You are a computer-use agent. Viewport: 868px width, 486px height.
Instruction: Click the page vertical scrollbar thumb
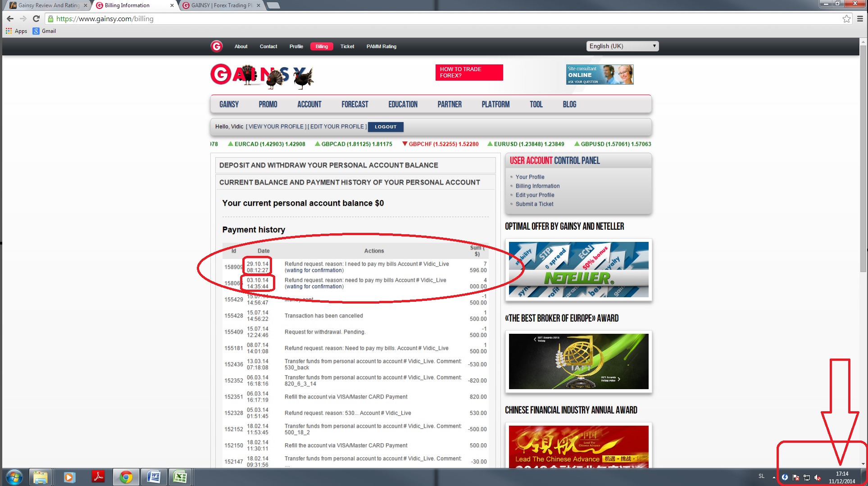[x=863, y=159]
